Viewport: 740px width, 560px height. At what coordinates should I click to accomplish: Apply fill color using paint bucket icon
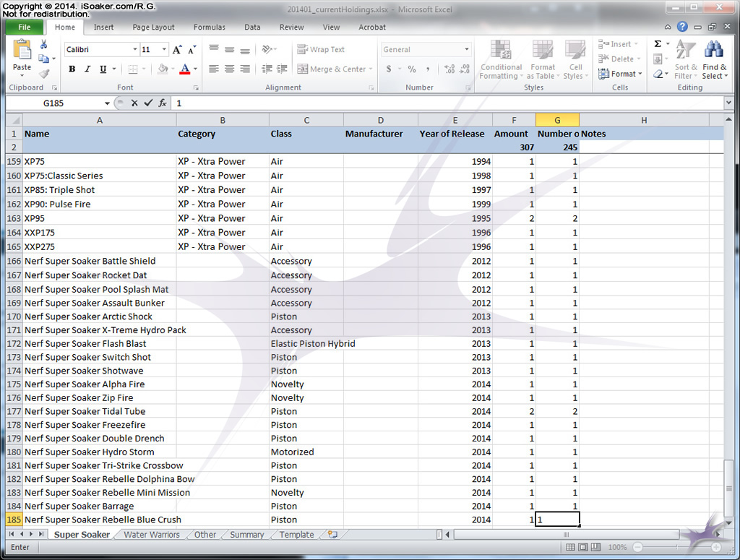[163, 69]
